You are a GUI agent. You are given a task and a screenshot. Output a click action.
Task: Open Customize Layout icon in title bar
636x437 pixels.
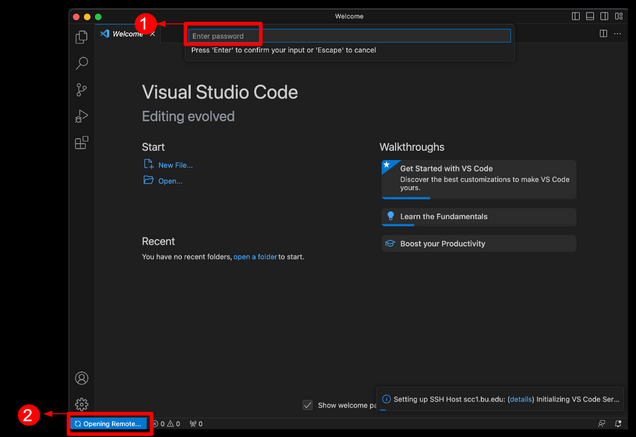(x=619, y=16)
